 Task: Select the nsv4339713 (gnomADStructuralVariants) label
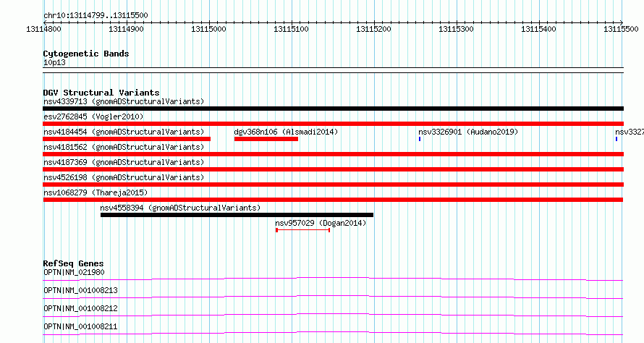pyautogui.click(x=124, y=101)
